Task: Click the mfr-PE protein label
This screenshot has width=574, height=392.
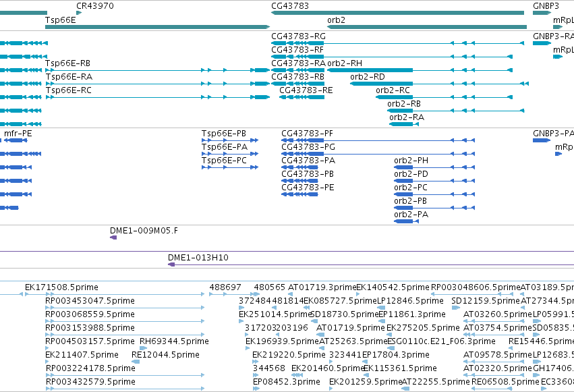Action: coord(18,134)
